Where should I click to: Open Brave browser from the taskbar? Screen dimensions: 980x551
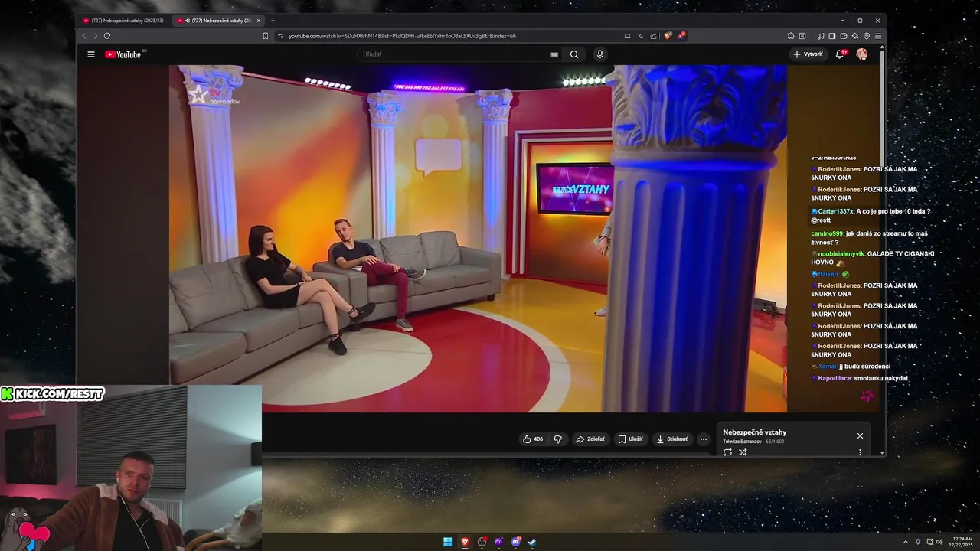[x=465, y=542]
